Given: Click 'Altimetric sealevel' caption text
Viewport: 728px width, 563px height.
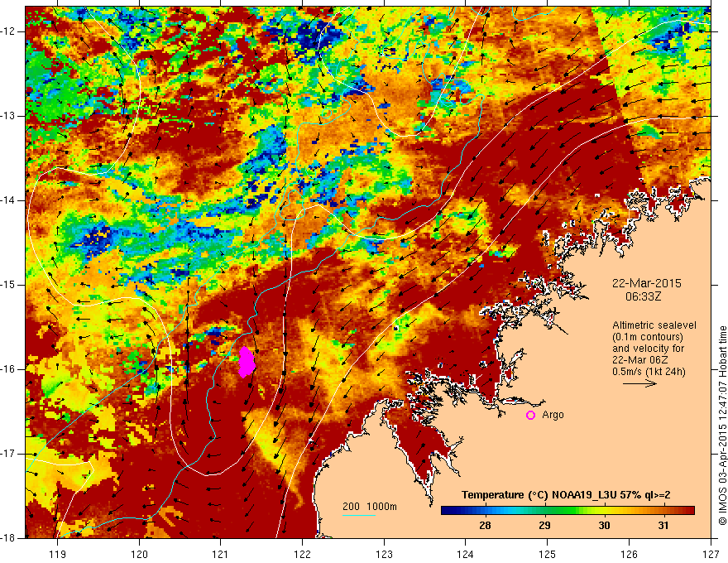Looking at the screenshot, I should [x=654, y=325].
